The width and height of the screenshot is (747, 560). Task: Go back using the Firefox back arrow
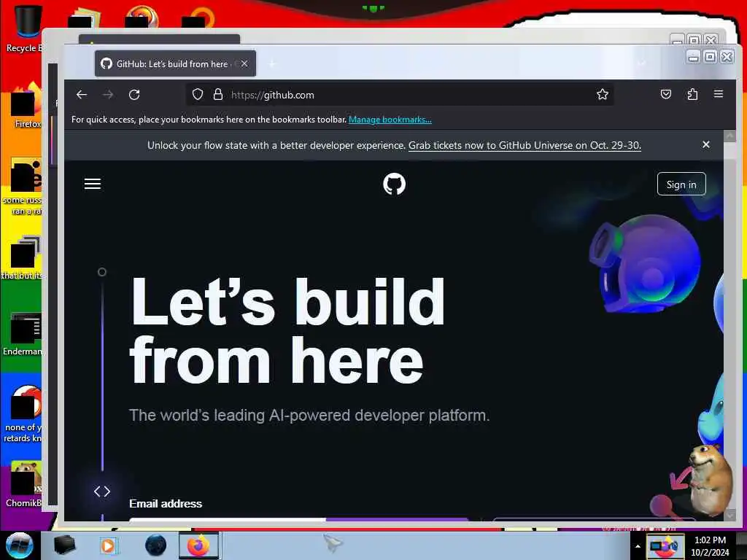(x=82, y=95)
